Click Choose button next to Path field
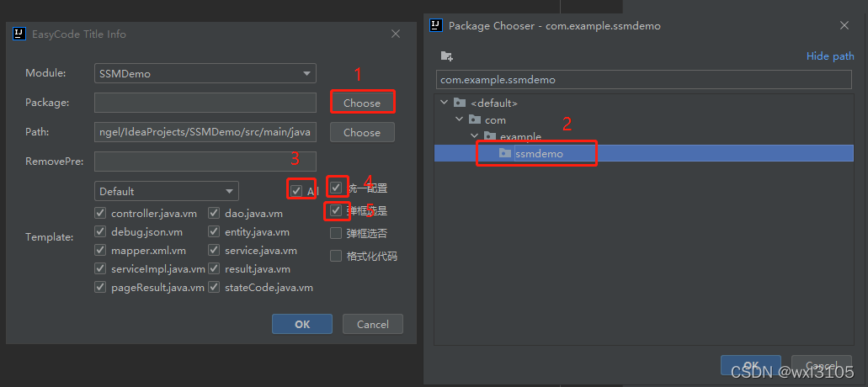The image size is (868, 387). [x=362, y=132]
